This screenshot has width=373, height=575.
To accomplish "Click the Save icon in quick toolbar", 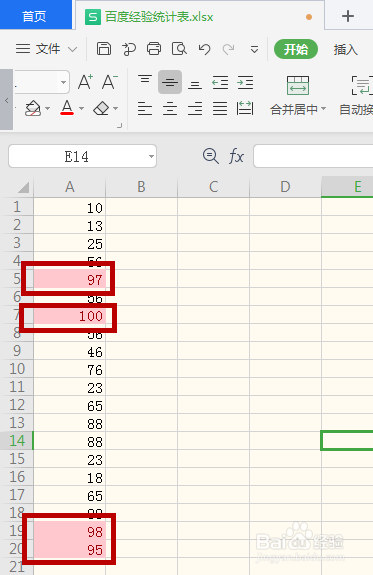I will pyautogui.click(x=104, y=49).
